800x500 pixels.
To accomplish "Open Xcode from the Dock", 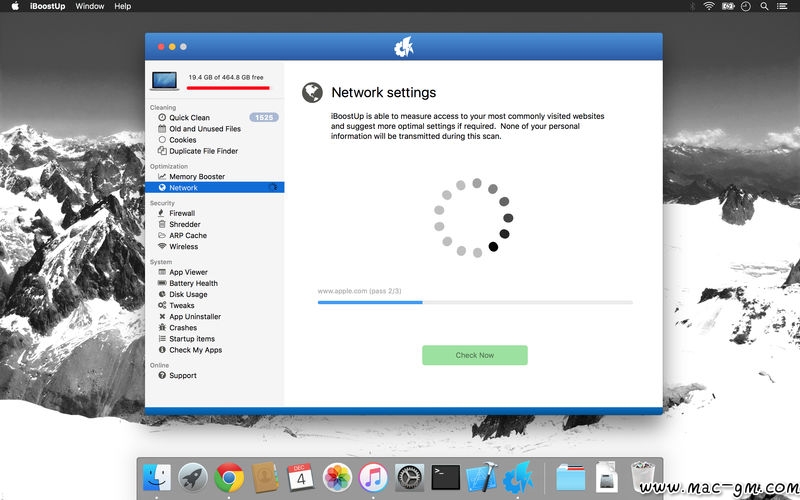I will tap(482, 478).
